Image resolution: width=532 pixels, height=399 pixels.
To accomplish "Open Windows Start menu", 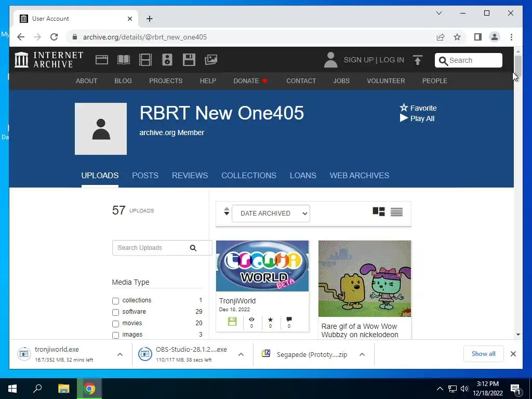I will click(x=12, y=389).
